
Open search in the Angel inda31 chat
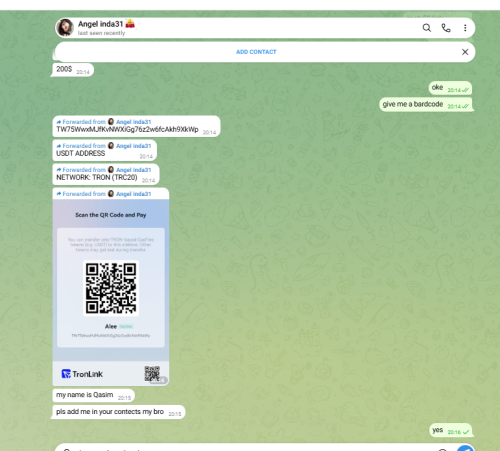click(x=427, y=28)
